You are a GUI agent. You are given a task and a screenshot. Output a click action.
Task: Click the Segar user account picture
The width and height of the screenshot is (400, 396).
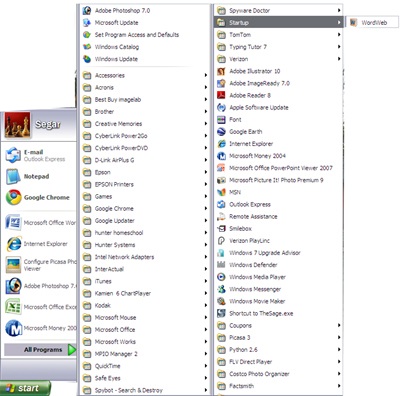17,125
